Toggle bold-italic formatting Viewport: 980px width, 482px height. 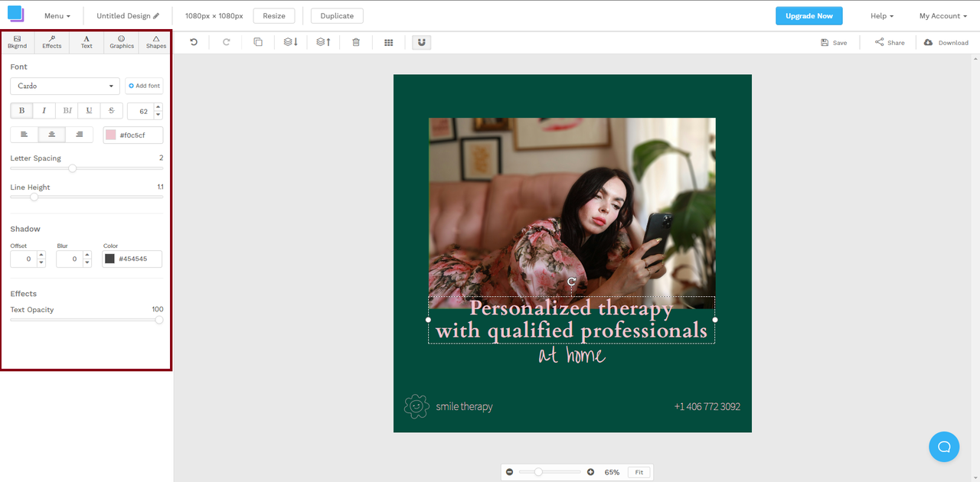click(67, 111)
